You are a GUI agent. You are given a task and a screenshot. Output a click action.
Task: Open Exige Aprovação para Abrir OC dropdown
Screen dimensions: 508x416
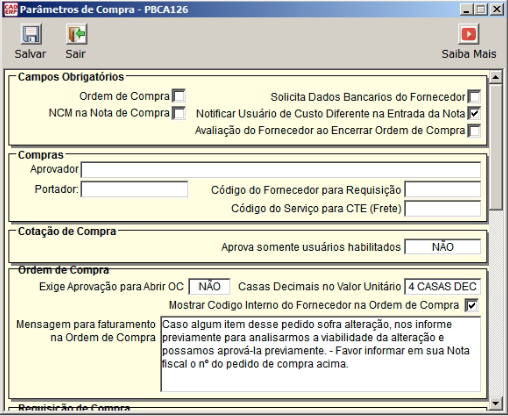[x=209, y=286]
